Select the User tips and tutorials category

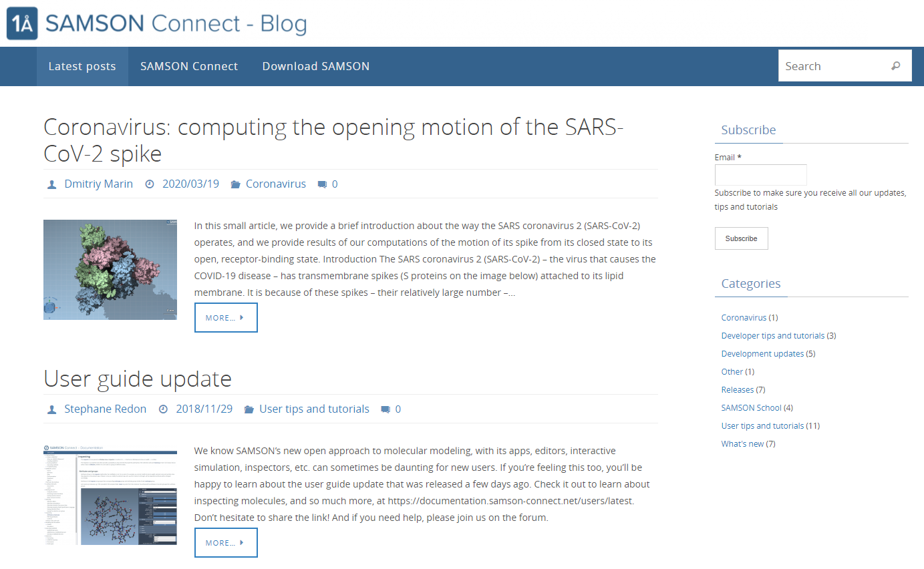coord(762,425)
